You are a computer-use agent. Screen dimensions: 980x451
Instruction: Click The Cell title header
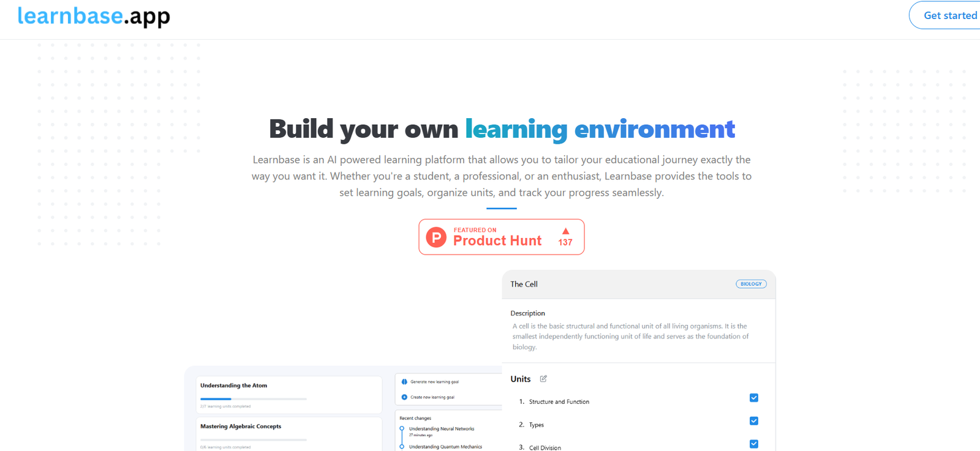pyautogui.click(x=524, y=284)
